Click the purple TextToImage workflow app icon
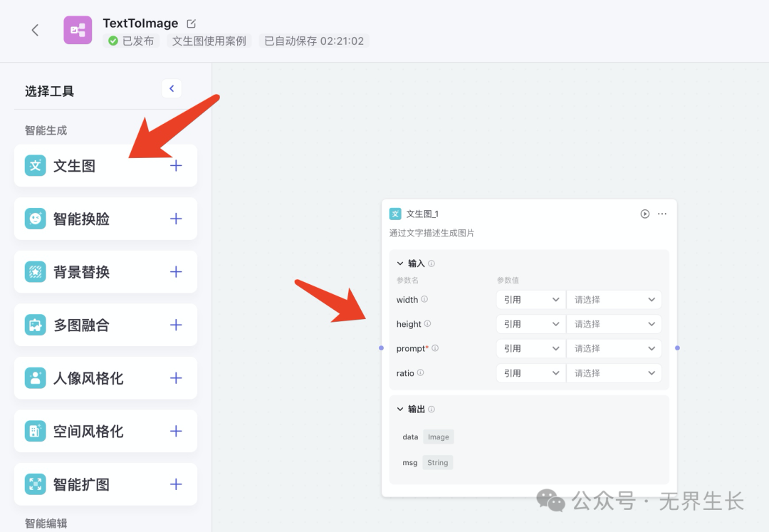 pos(78,31)
